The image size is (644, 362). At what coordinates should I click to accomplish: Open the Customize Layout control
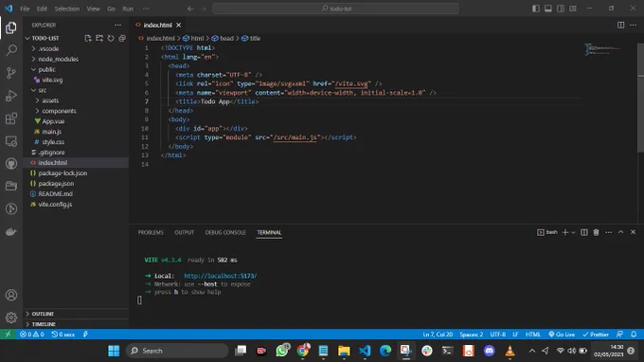pos(573,9)
